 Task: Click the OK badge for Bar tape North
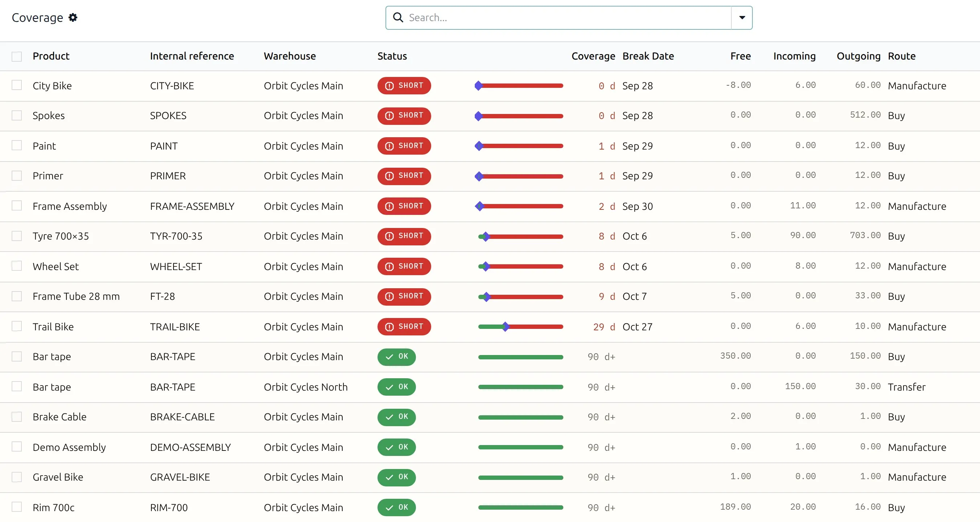coord(396,387)
